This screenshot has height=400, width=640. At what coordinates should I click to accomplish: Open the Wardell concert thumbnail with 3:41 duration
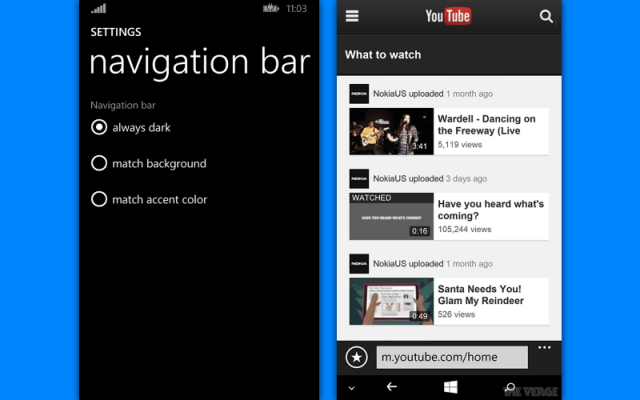[x=391, y=131]
